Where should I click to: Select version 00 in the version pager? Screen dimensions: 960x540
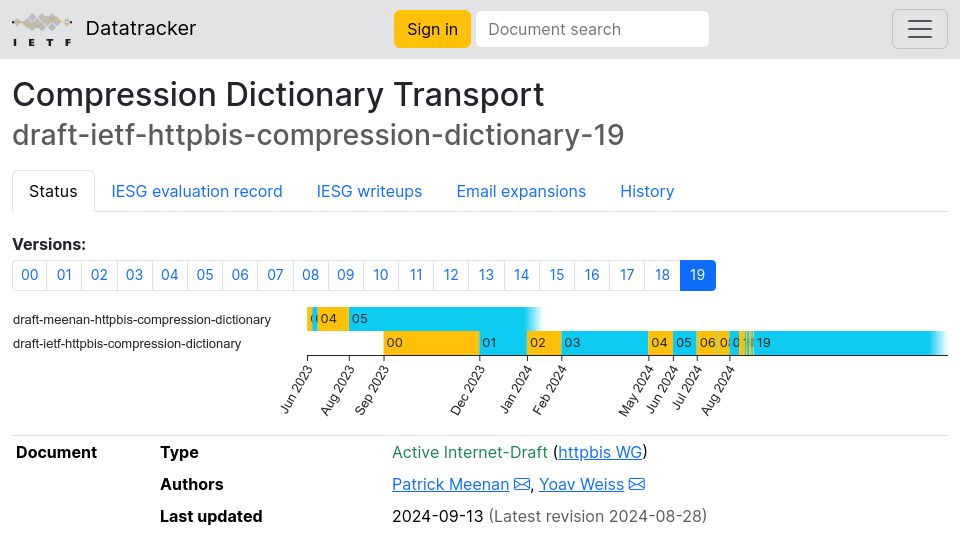pos(29,275)
